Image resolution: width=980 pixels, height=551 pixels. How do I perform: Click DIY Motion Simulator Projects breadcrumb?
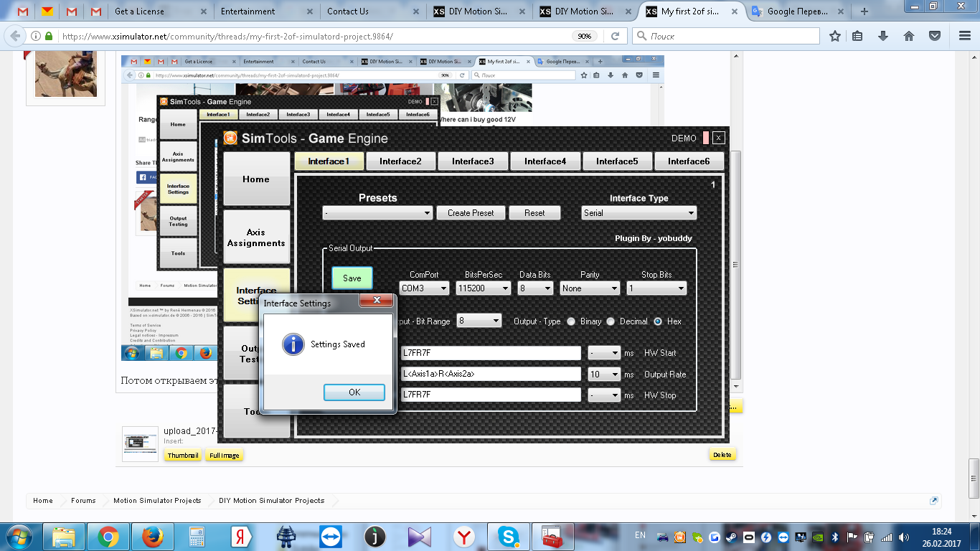point(272,501)
